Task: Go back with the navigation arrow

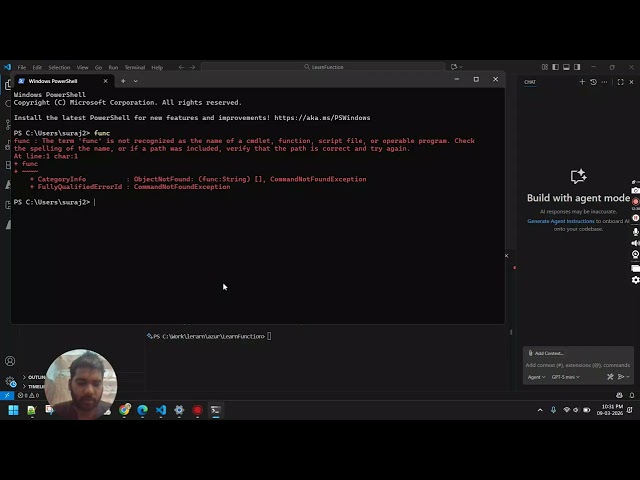Action: tap(181, 67)
